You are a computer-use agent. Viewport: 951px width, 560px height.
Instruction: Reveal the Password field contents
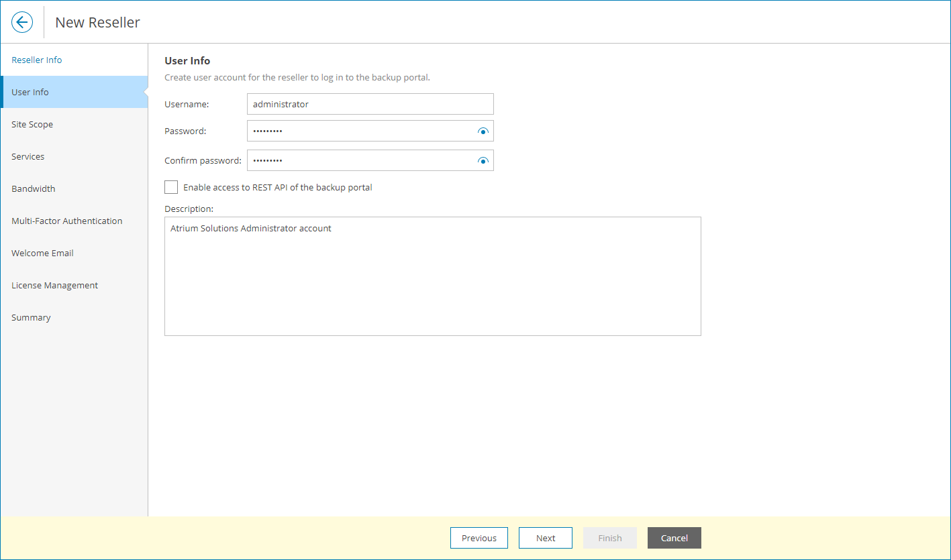[x=483, y=131]
